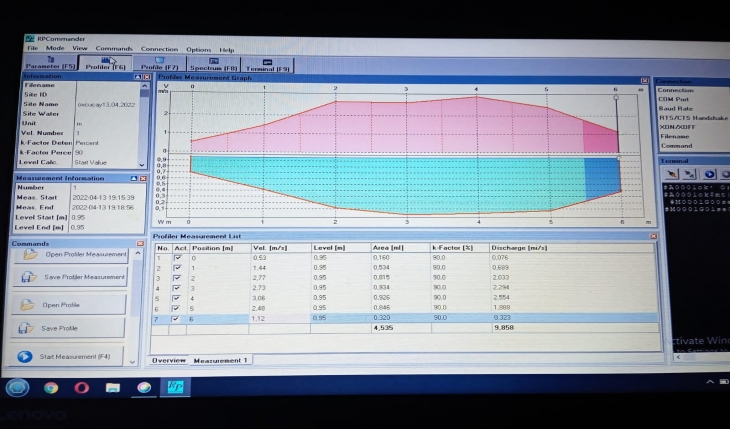Click the disconnect plug icon in Terminal panel
Screen dimensions: 730x429
tap(689, 174)
